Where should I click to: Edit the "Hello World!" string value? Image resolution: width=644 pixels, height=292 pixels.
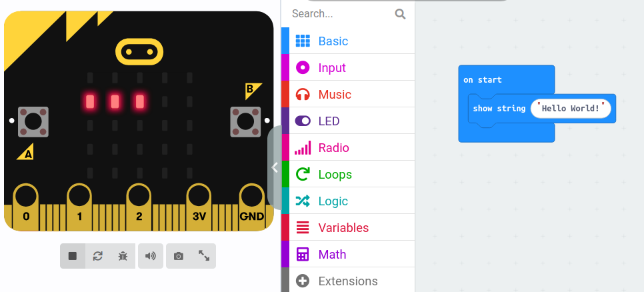coord(571,109)
